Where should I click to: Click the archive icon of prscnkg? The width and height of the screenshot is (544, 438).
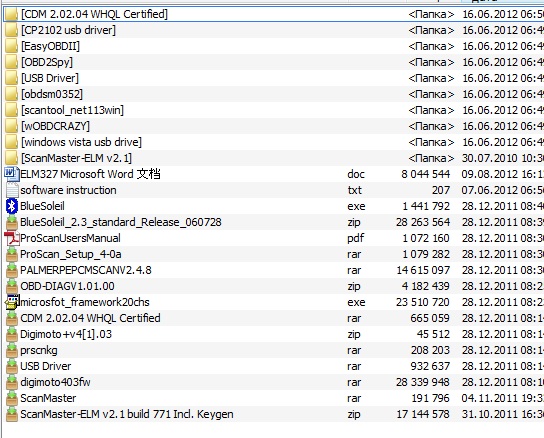(x=12, y=350)
